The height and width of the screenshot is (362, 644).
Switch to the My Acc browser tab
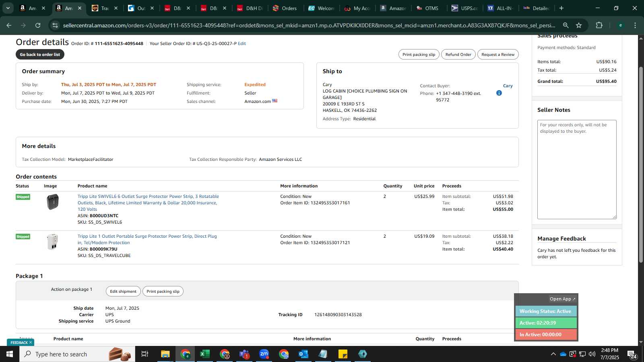[x=357, y=8]
